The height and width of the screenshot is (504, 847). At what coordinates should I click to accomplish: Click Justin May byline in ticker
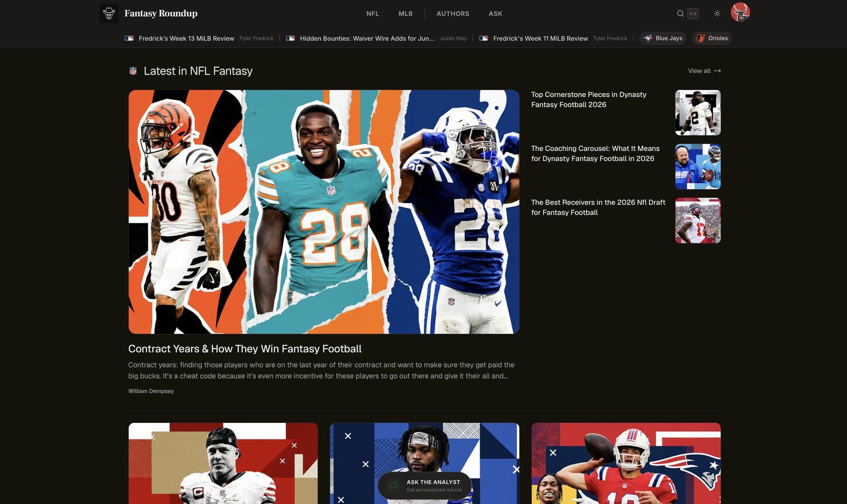453,39
